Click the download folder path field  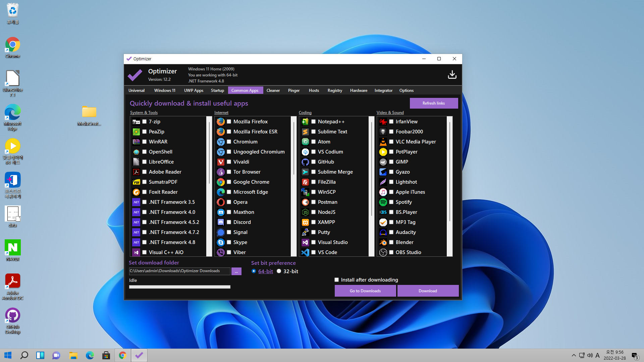[x=180, y=271]
